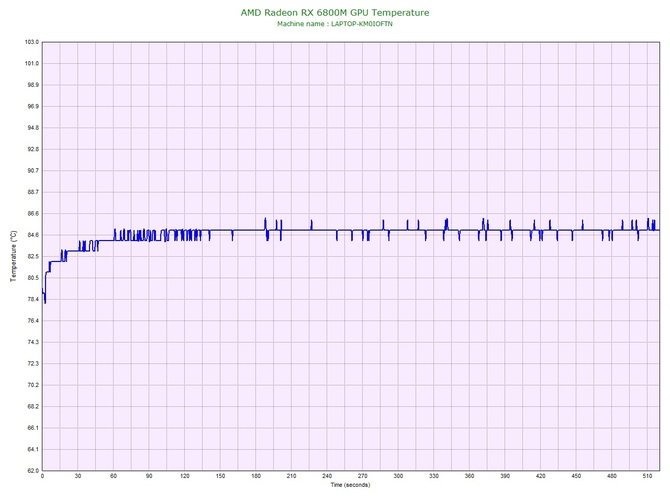This screenshot has width=670, height=502.
Task: Click the 80.5 y-axis value
Action: coord(32,278)
